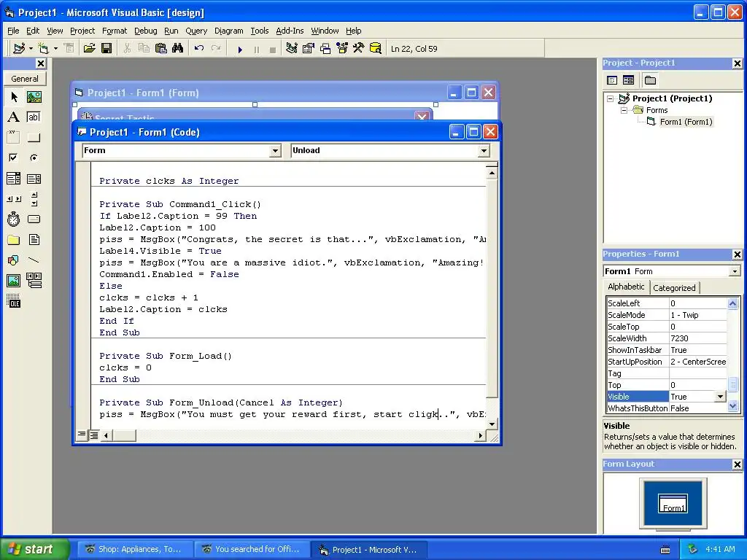Viewport: 747px width, 560px height.
Task: Click the Find binoculars toolbar icon
Action: [x=178, y=49]
